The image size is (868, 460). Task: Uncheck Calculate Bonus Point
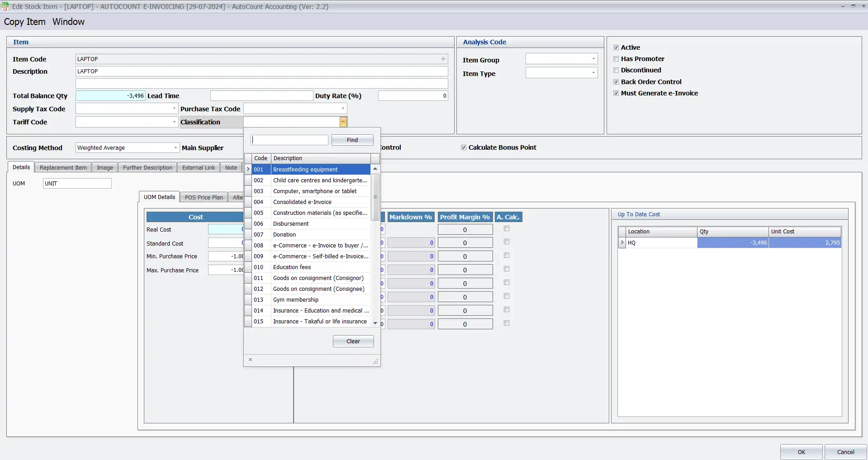click(x=464, y=147)
